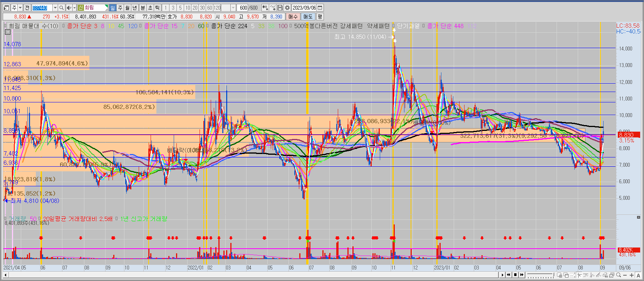This screenshot has height=281, width=644.
Task: Click the wavy trend line tool icon
Action: [x=585, y=275]
